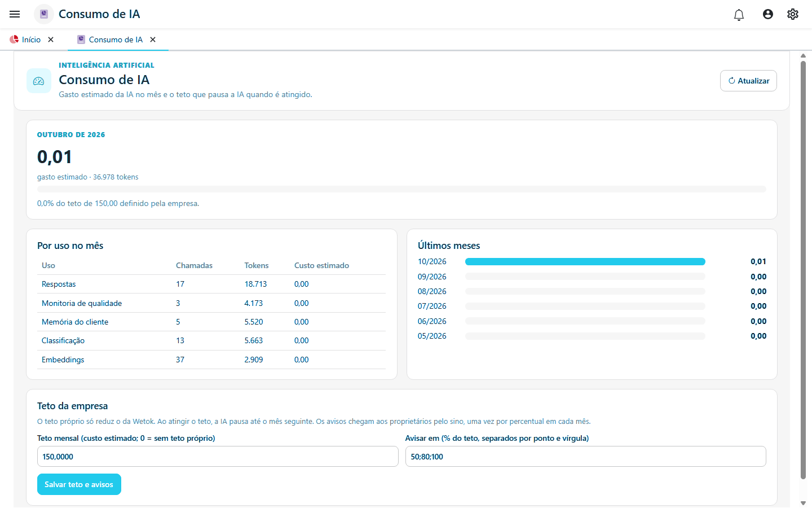Viewport: 812px width, 508px height.
Task: Click the Início tab pie-chart icon
Action: [x=14, y=40]
